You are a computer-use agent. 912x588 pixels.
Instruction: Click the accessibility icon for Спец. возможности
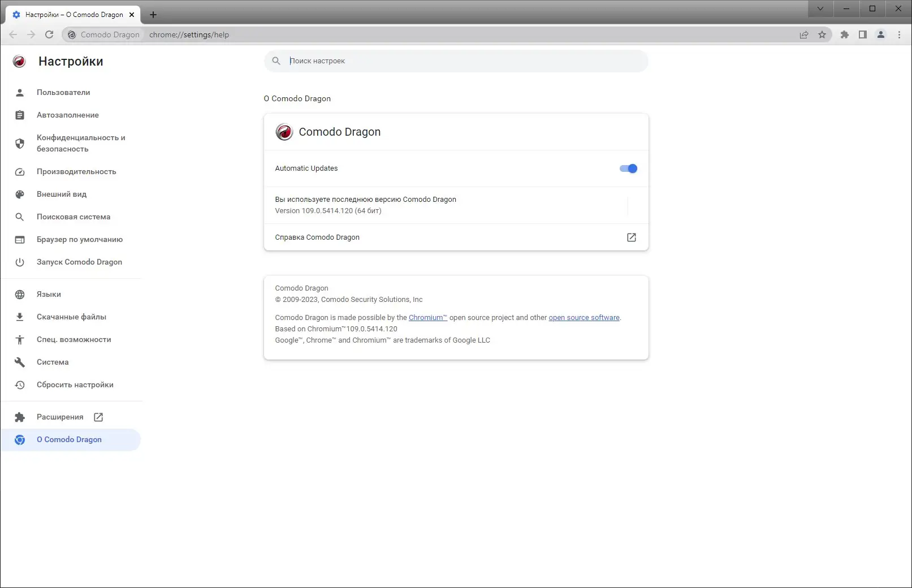click(x=20, y=339)
